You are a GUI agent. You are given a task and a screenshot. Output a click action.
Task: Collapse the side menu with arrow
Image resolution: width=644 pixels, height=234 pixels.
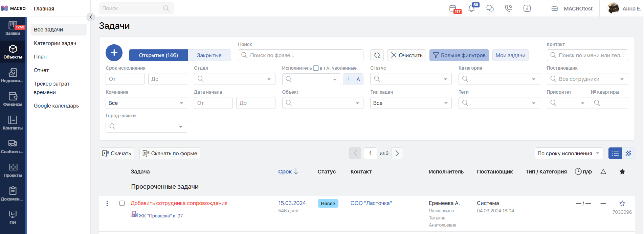pos(90,17)
